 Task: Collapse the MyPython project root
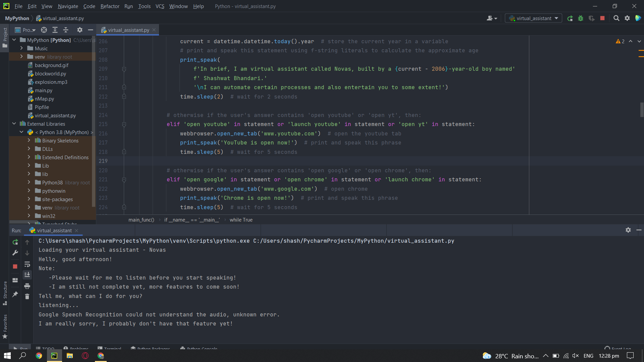[x=14, y=40]
